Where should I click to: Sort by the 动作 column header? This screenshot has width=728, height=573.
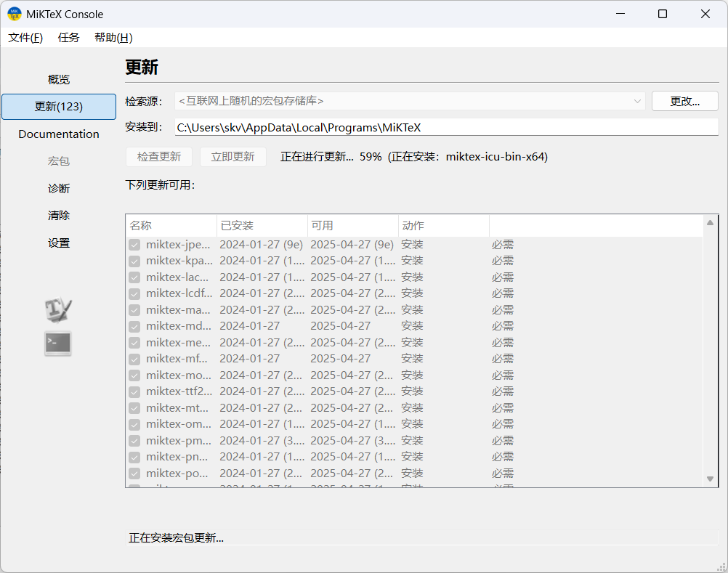click(443, 225)
